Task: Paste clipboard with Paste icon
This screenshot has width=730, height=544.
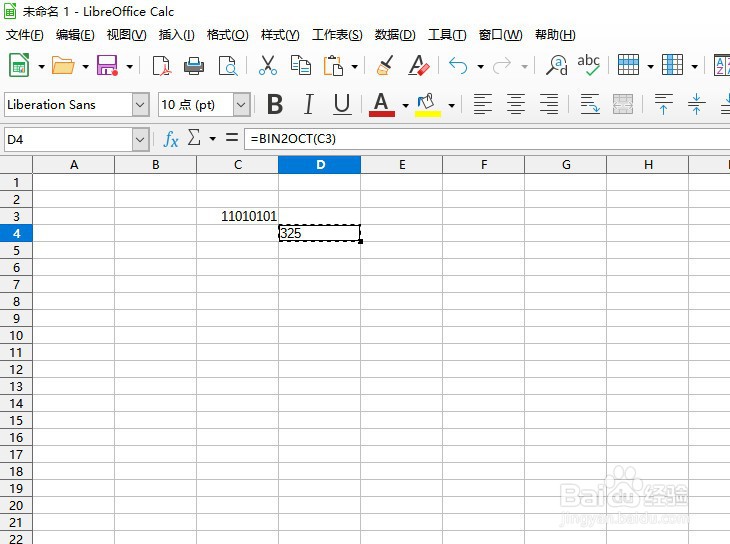Action: tap(333, 66)
